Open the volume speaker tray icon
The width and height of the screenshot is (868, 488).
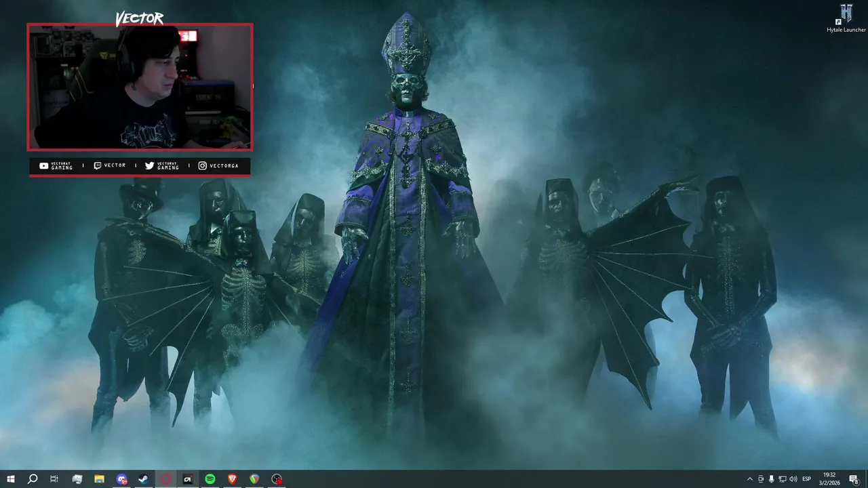tap(793, 479)
